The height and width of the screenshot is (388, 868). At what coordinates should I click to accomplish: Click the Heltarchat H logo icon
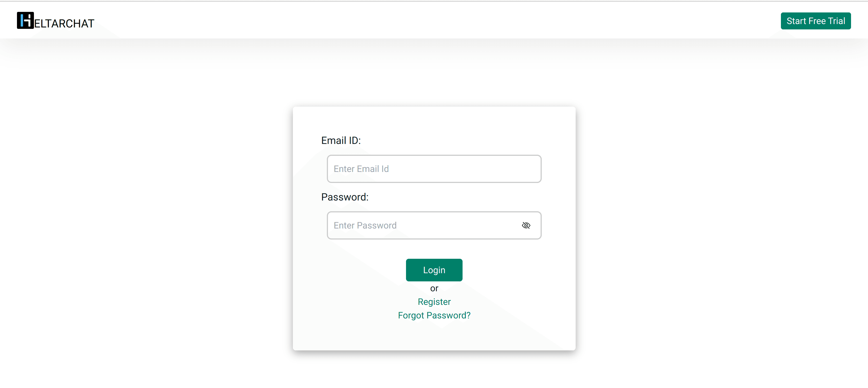pos(25,21)
